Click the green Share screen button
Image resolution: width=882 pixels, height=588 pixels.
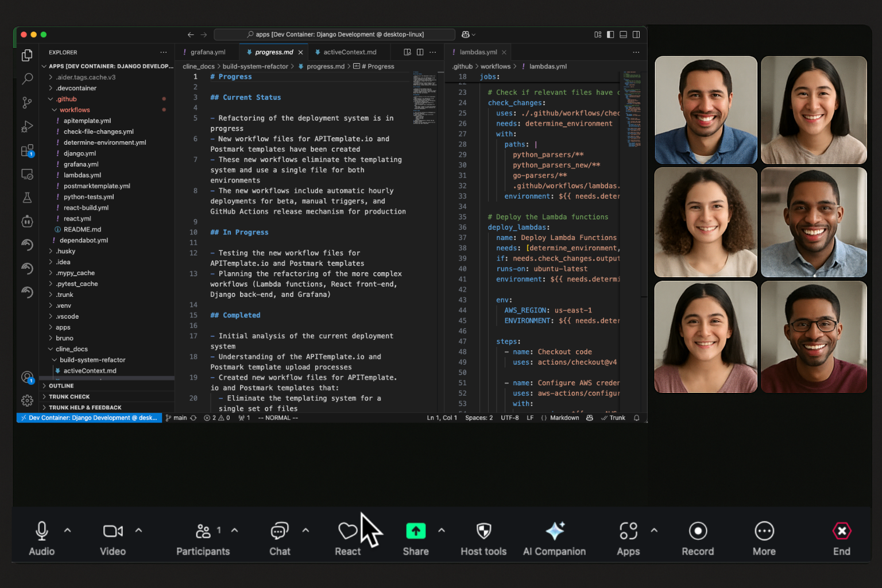click(416, 531)
